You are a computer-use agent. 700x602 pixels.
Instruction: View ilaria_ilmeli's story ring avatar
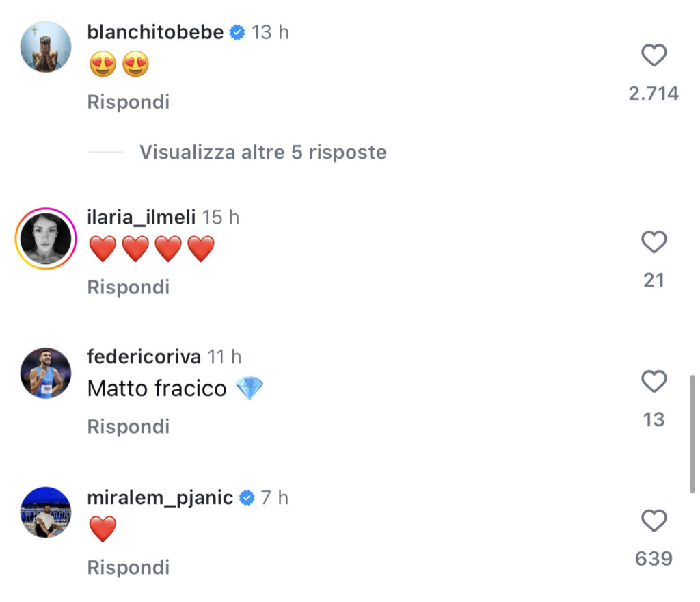pos(46,239)
